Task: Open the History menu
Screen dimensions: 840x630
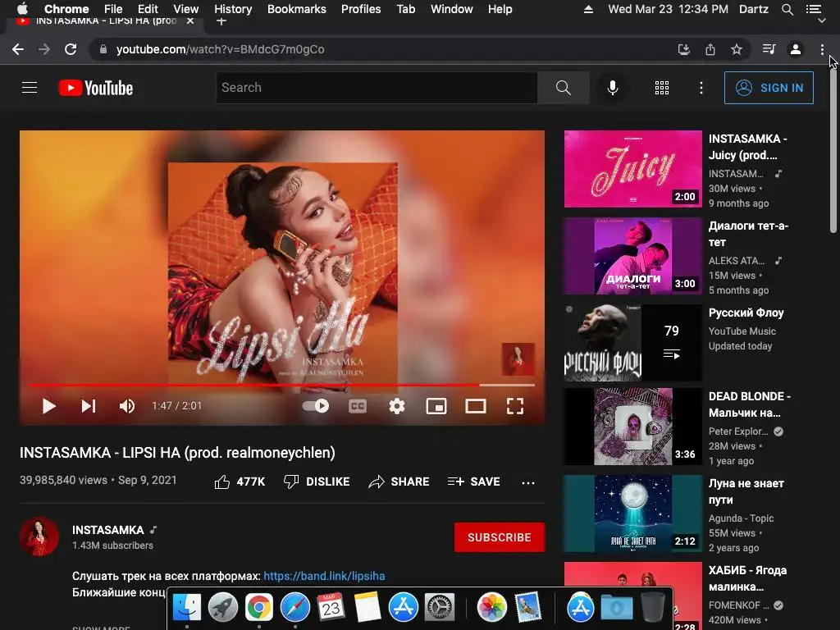Action: (233, 9)
